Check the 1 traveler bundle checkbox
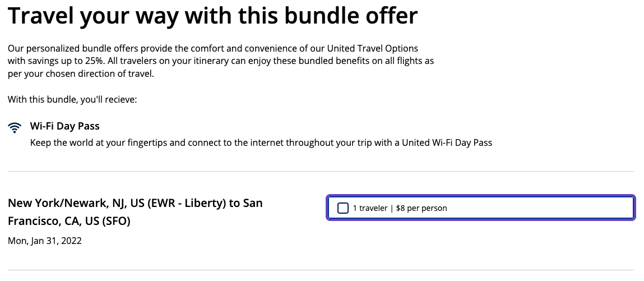Screen dimensions: 644x281 tap(343, 208)
